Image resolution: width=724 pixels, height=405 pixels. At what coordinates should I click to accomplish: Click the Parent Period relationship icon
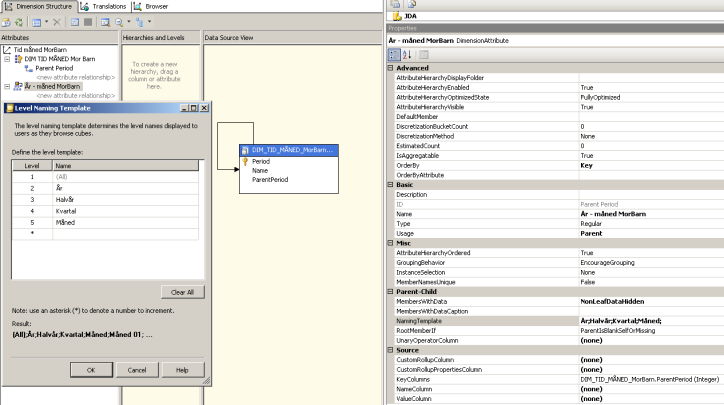pos(29,68)
